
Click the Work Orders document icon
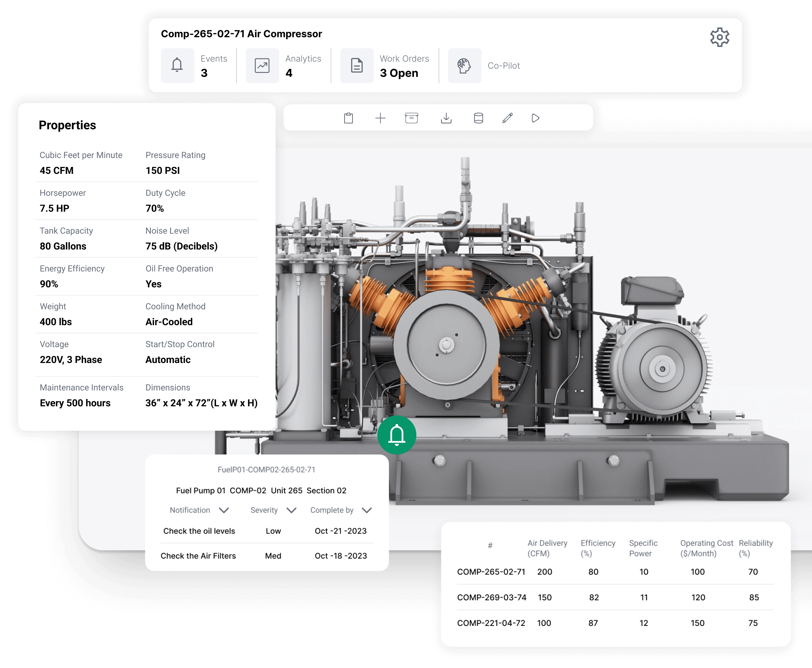[x=357, y=65]
